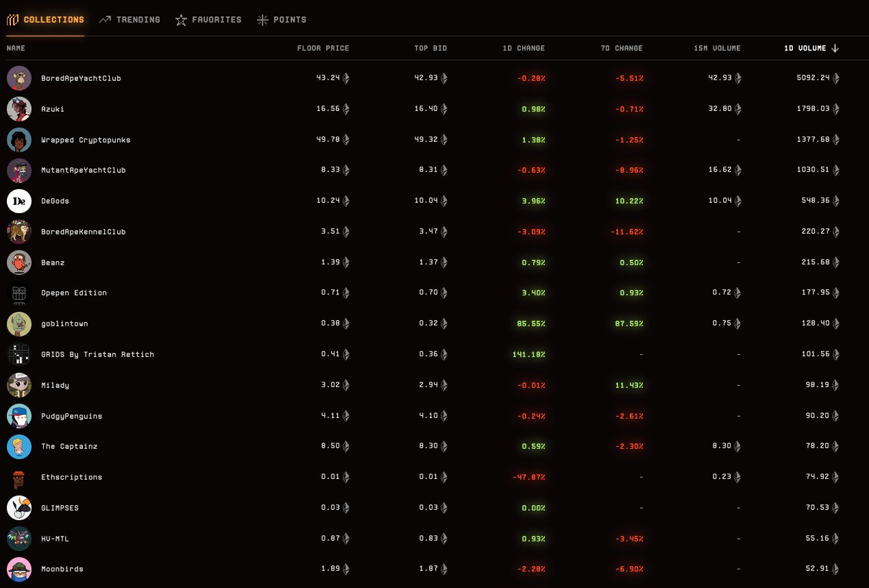The image size is (869, 588).
Task: Select PudgyPenguins name text
Action: pyautogui.click(x=71, y=416)
